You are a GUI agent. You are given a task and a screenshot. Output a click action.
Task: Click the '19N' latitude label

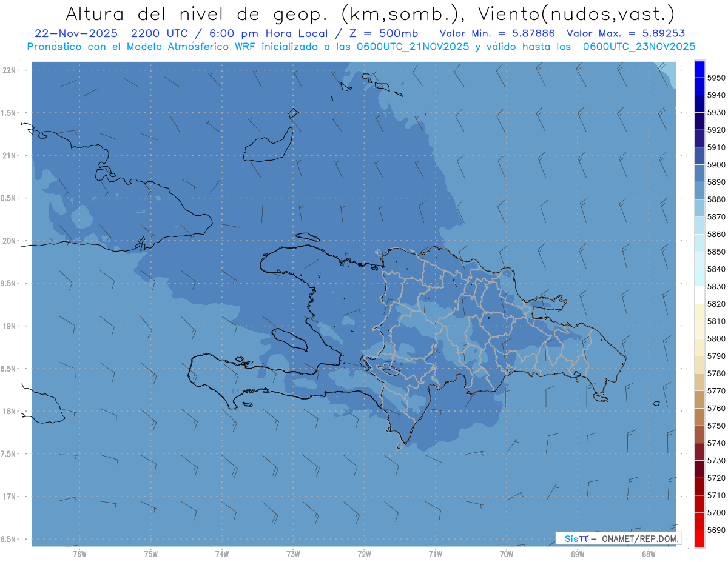[8, 326]
